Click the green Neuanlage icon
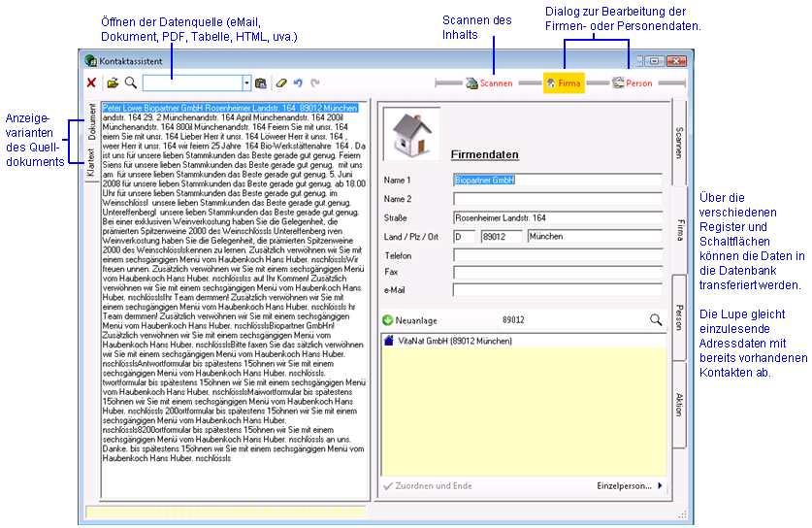Image resolution: width=812 pixels, height=528 pixels. [x=388, y=320]
